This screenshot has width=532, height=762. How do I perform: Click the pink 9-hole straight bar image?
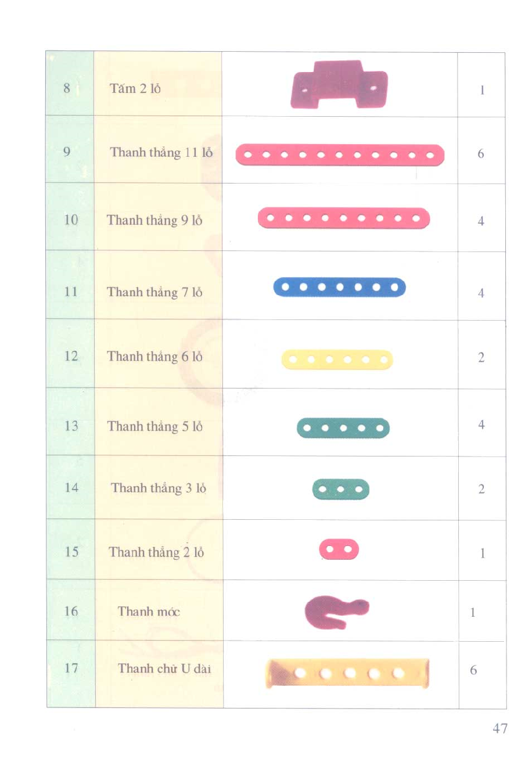click(x=344, y=218)
